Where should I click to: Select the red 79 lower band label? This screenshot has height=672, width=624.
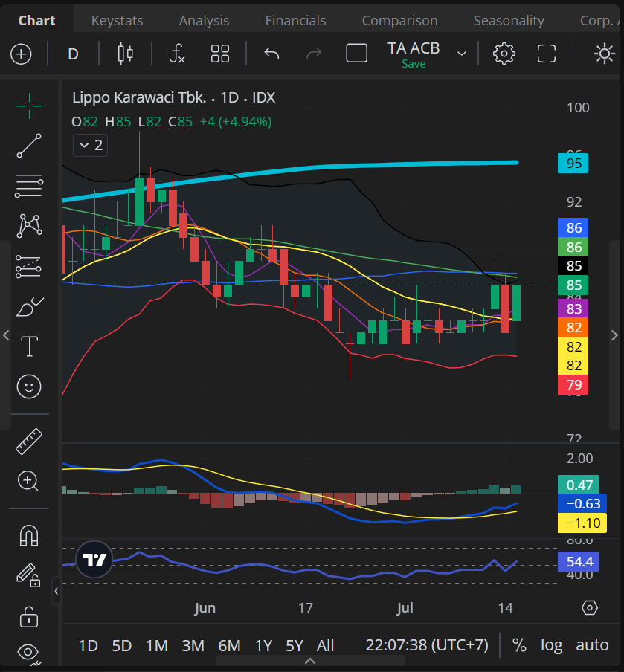573,384
